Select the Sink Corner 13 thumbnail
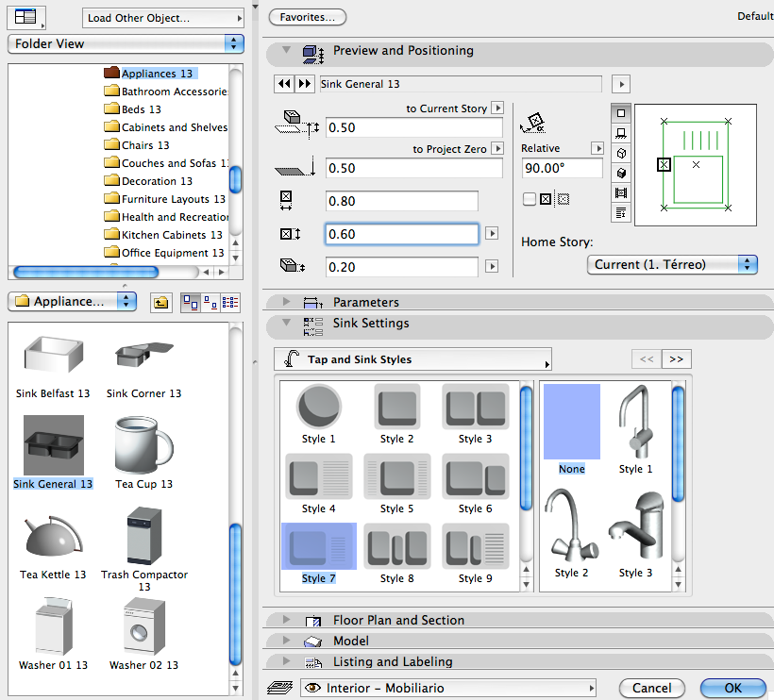Screen dimensions: 774x700 click(x=143, y=354)
